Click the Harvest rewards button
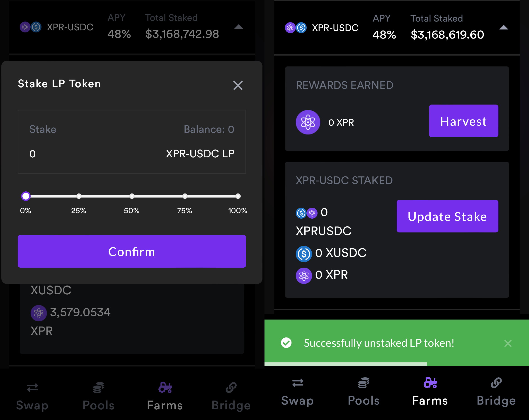This screenshot has width=529, height=420. [463, 121]
